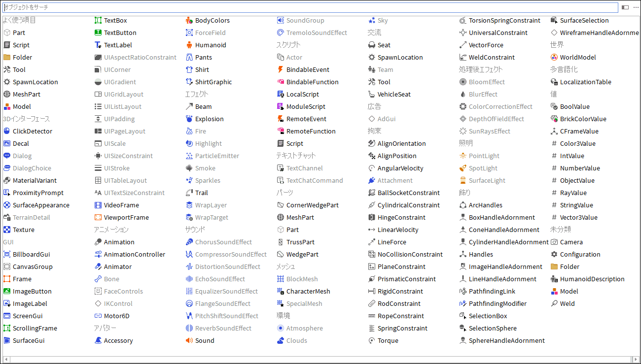Click the ProximityPrompt icon
The height and width of the screenshot is (364, 641).
tap(7, 193)
